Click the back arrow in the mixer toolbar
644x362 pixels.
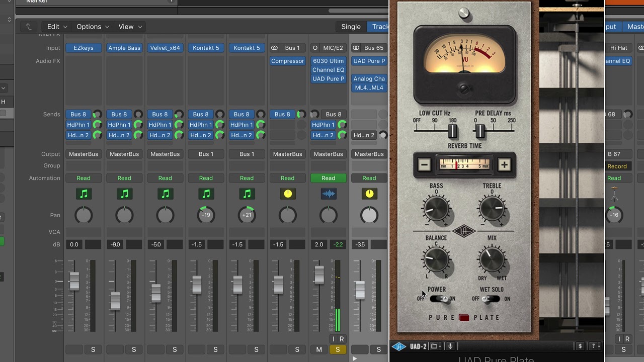pyautogui.click(x=29, y=27)
